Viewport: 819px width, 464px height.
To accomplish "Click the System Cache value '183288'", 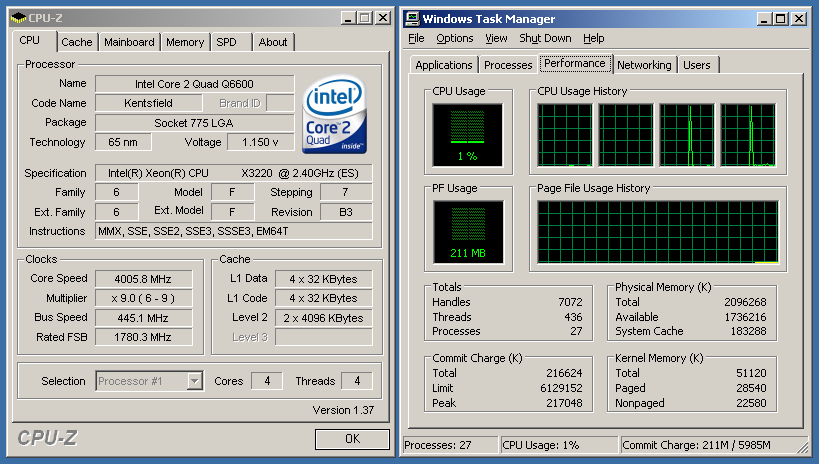I will (748, 331).
